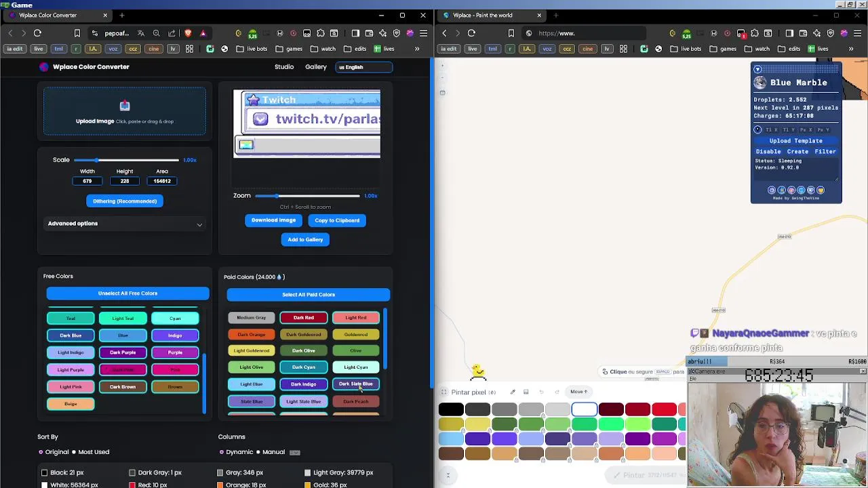Click Copy to Clipboard button
The height and width of the screenshot is (488, 868).
click(x=337, y=220)
